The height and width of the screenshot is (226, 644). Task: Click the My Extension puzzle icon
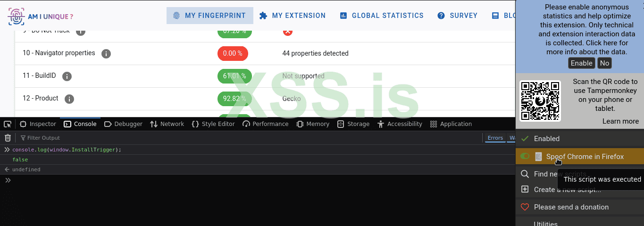click(x=263, y=16)
